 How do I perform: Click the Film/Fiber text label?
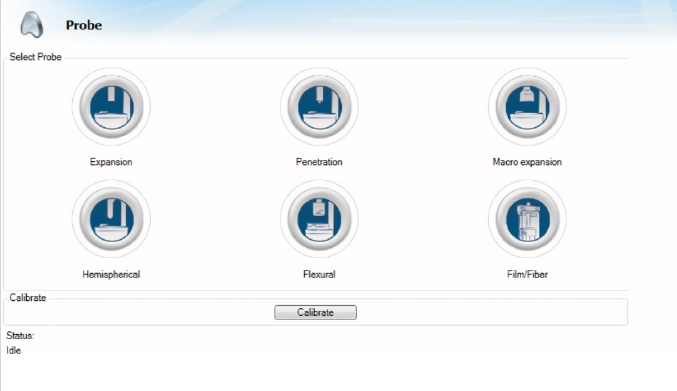click(x=527, y=274)
